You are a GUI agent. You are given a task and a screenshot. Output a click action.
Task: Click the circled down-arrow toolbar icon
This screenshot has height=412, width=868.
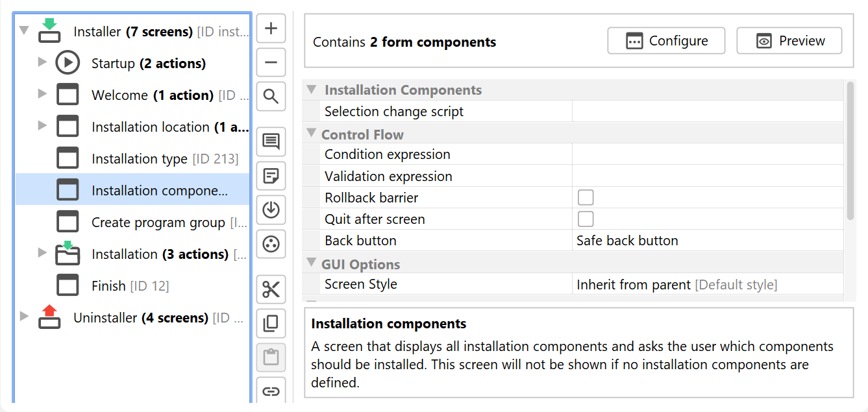(x=271, y=210)
